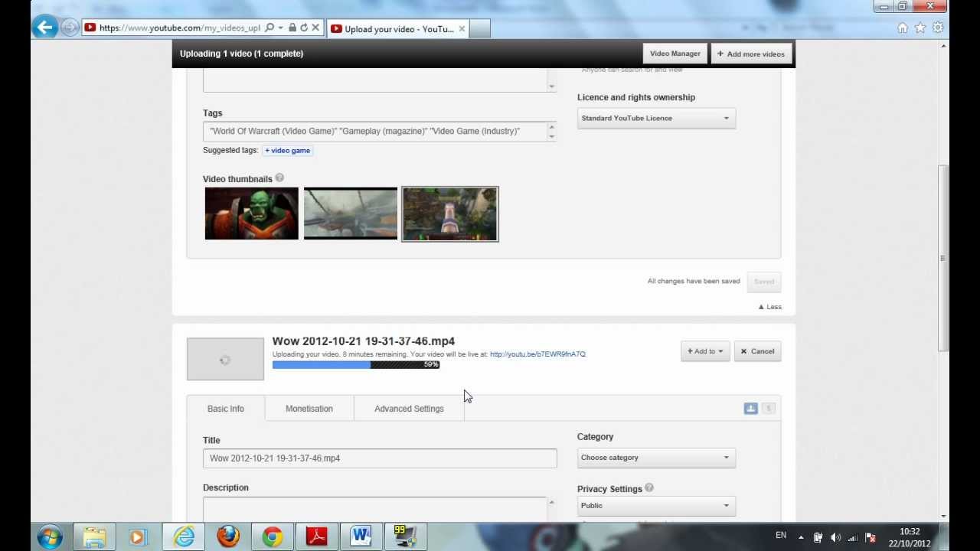Open Video Manager

click(x=675, y=54)
